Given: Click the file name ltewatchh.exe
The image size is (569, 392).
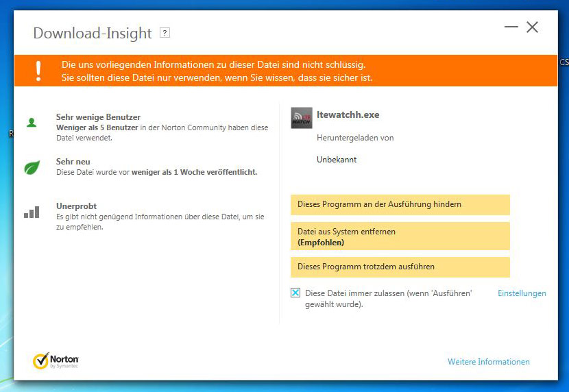Looking at the screenshot, I should [x=348, y=114].
